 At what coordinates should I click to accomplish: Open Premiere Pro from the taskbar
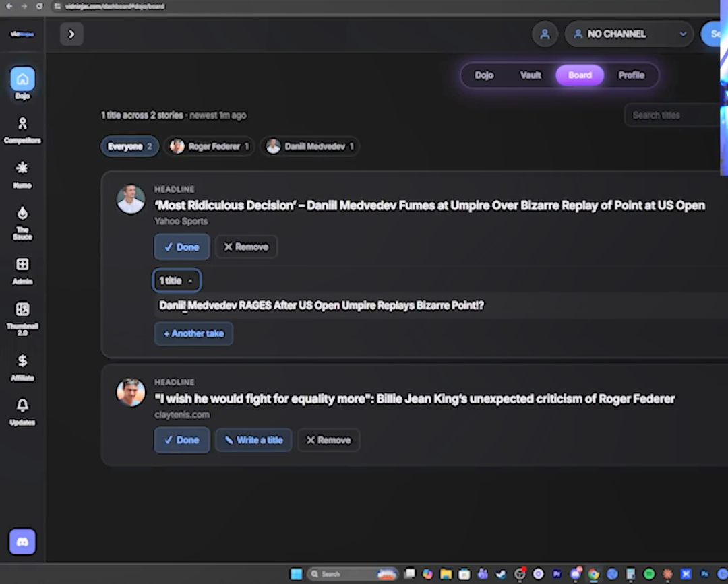(x=557, y=574)
